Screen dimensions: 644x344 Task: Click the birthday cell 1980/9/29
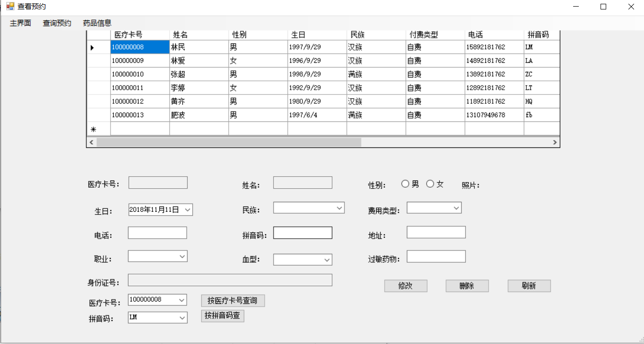point(317,102)
